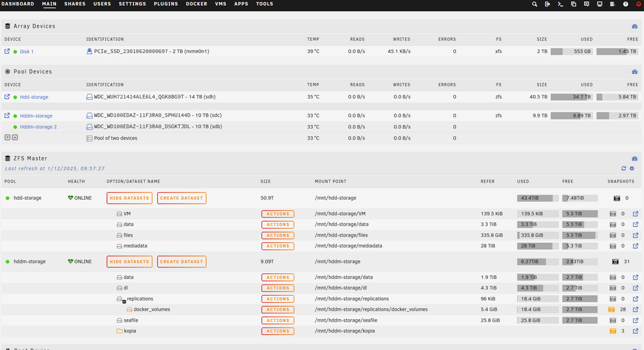Collapse the replications dataset tree

(124, 302)
